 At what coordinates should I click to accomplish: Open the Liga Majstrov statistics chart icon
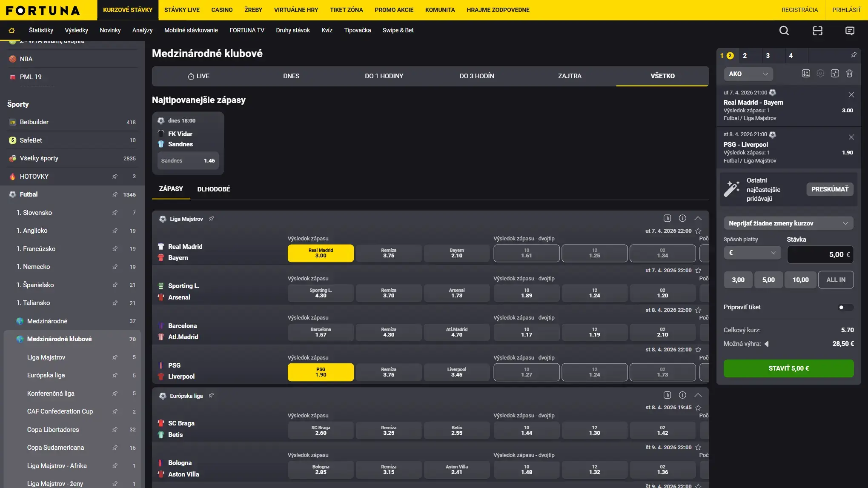tap(667, 218)
